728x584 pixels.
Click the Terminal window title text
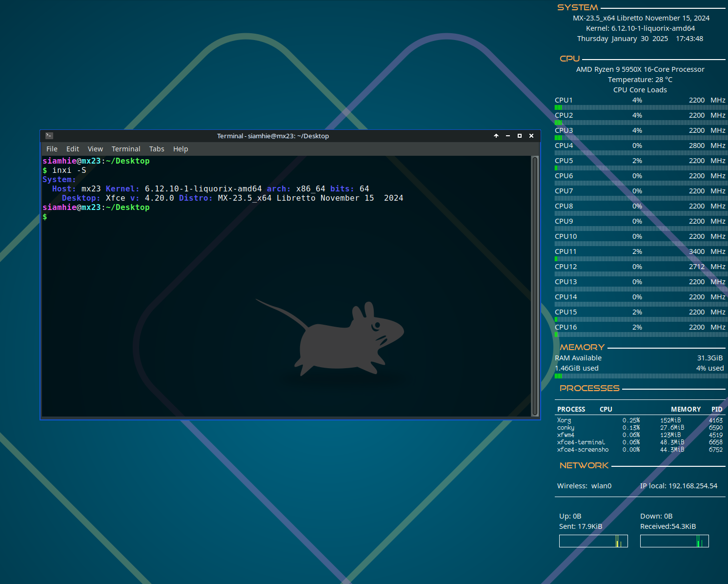273,136
